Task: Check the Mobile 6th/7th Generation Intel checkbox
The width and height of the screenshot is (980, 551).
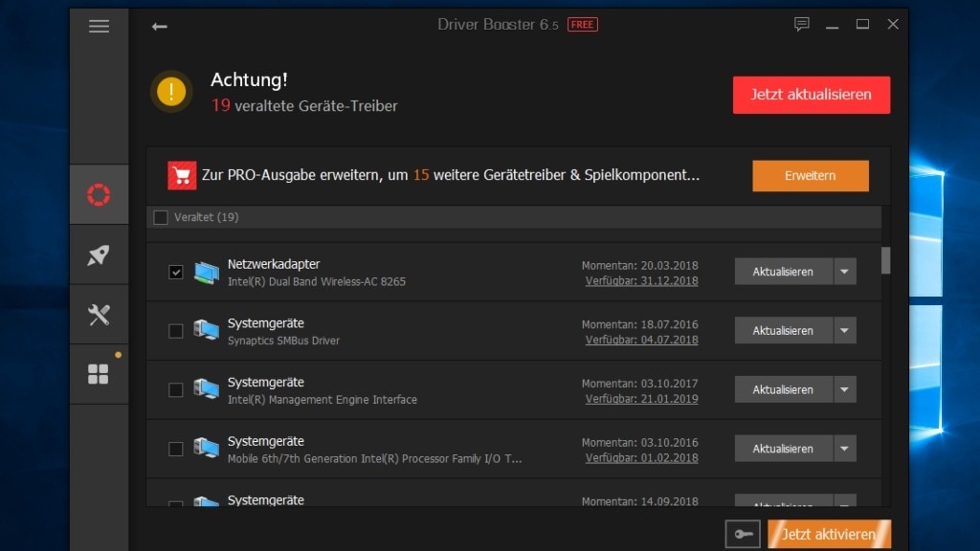Action: pos(176,449)
